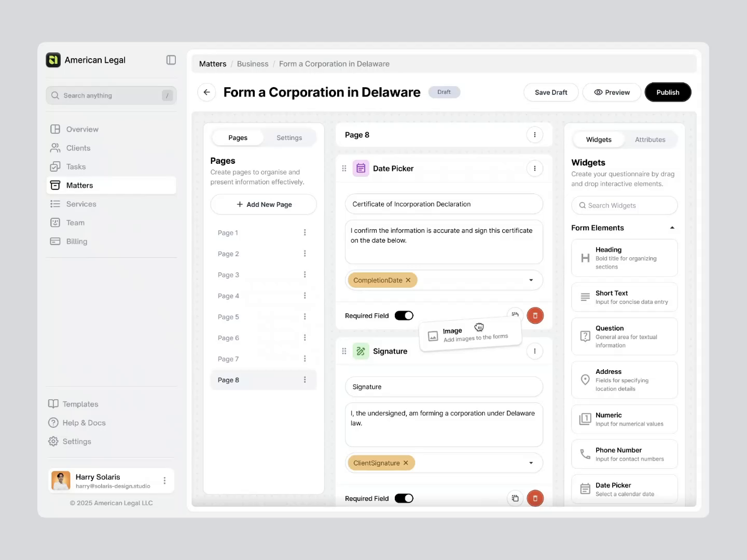The height and width of the screenshot is (560, 747).
Task: Open Page 5 more options
Action: [x=305, y=317]
